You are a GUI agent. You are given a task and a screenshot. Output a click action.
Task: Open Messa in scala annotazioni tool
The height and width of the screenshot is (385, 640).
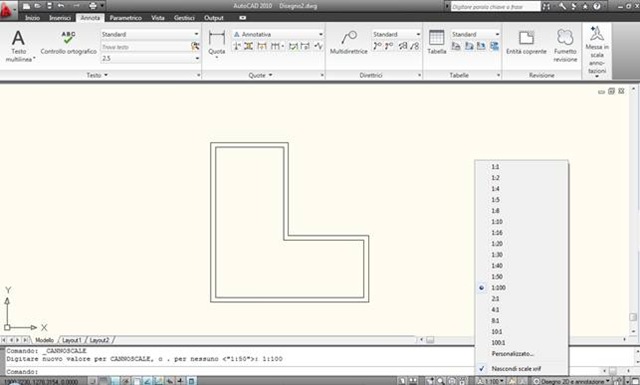[x=597, y=50]
